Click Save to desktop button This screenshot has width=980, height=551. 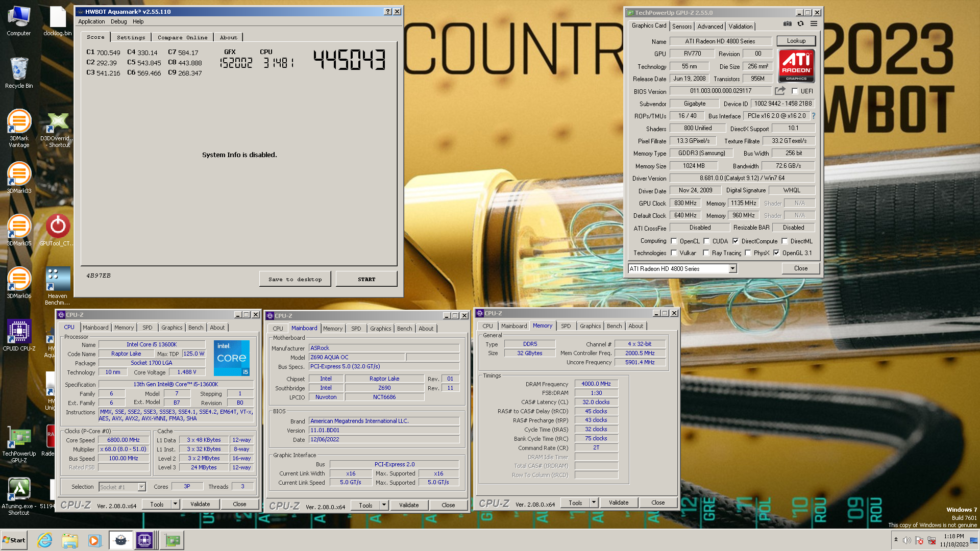click(x=295, y=279)
